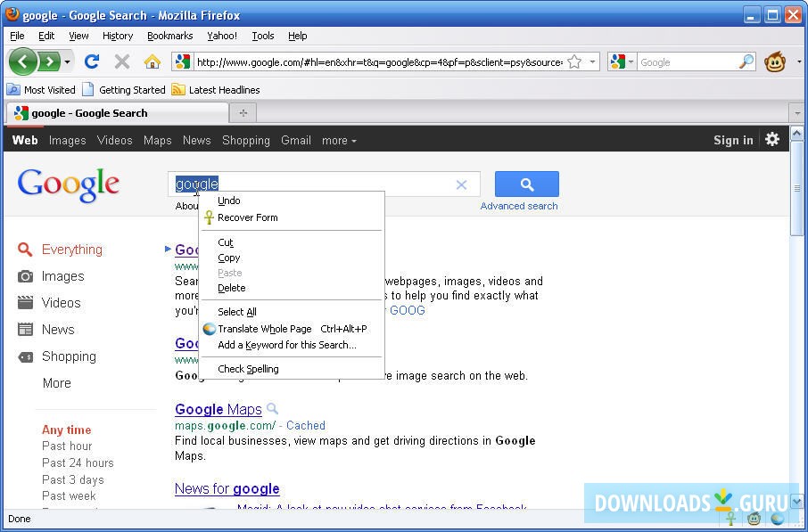Open the Tools menu
This screenshot has width=808, height=532.
coord(263,36)
